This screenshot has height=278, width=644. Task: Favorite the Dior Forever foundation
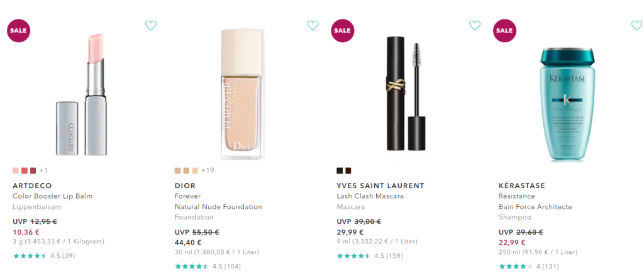pos(313,25)
